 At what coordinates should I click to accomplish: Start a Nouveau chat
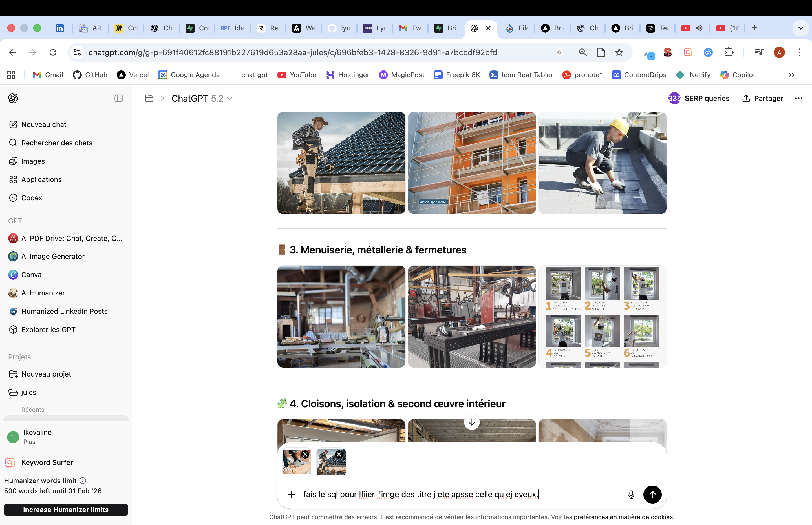pyautogui.click(x=44, y=124)
